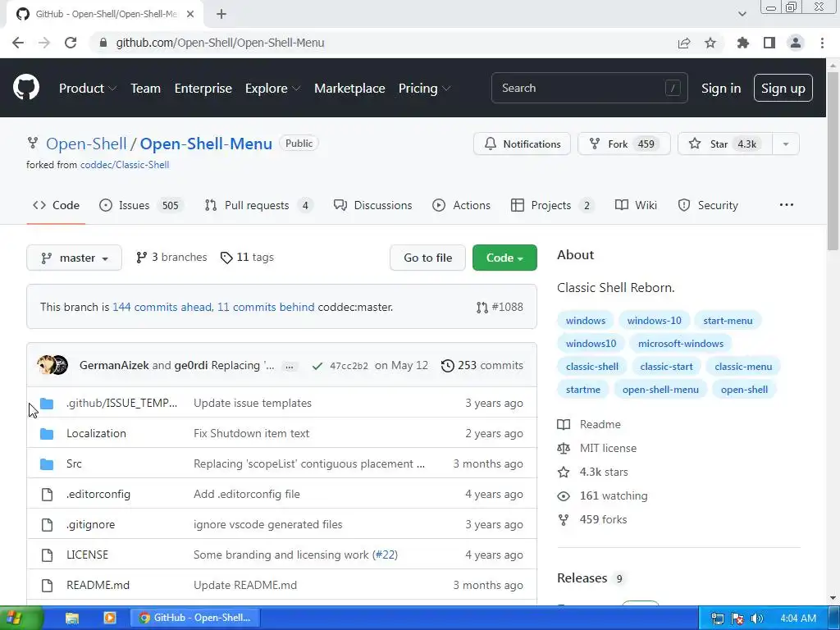Switch to the Wiki tab
Viewport: 840px width, 630px height.
click(636, 205)
